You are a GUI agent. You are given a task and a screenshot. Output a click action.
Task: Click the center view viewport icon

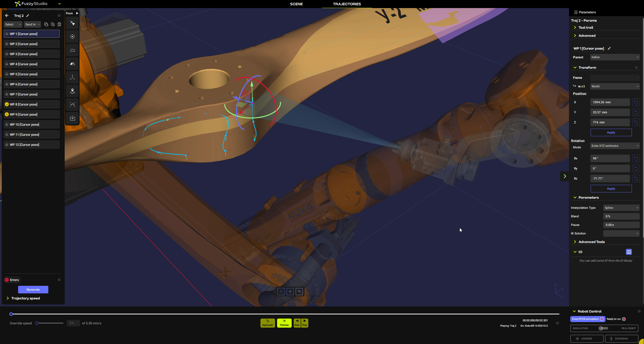coord(290,292)
